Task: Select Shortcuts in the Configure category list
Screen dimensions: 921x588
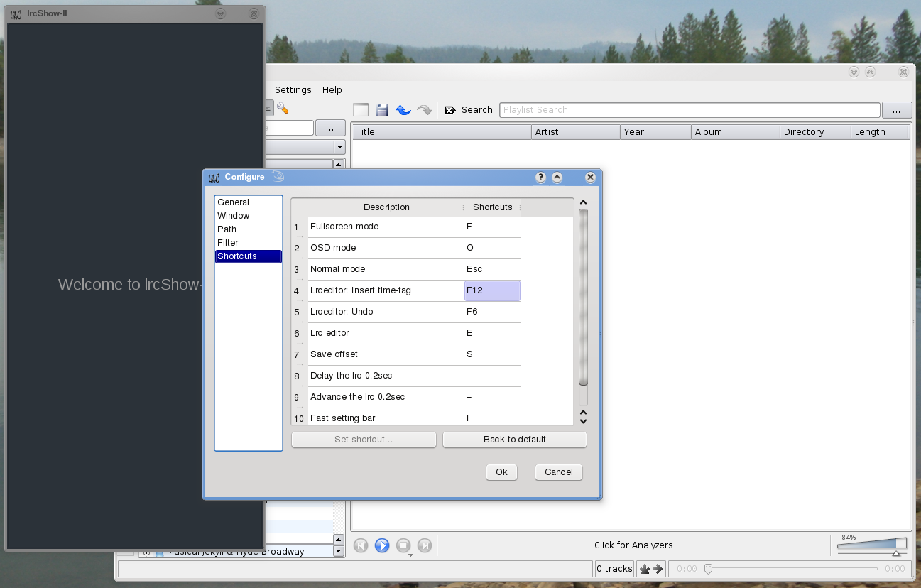Action: pyautogui.click(x=249, y=256)
